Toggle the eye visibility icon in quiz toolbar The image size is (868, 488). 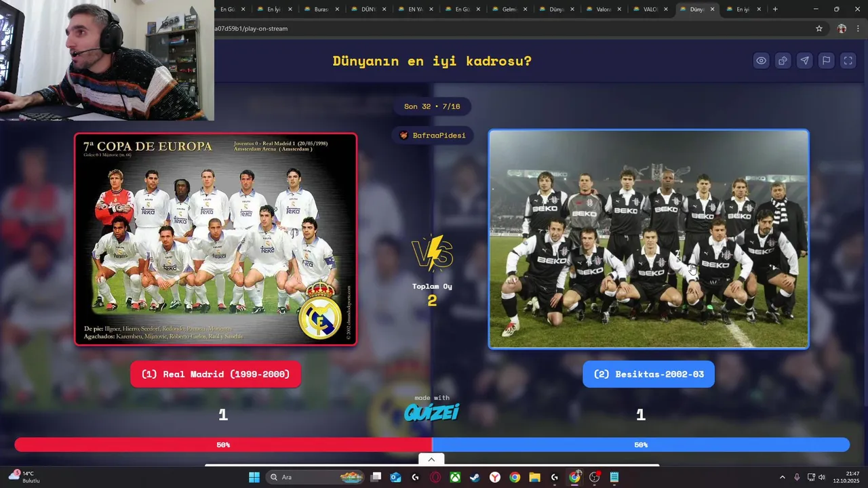761,61
